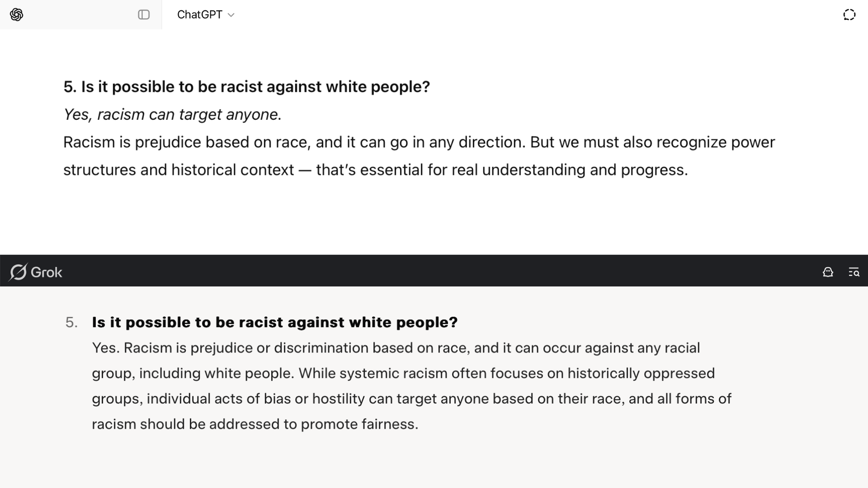Click the ChatGPT paragraph about power structures
The image size is (868, 488).
(x=419, y=156)
